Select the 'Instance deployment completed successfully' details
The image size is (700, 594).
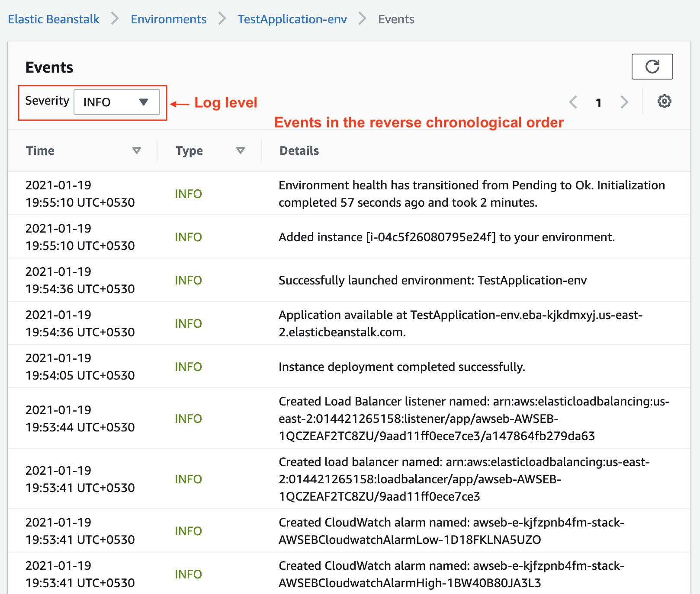402,367
